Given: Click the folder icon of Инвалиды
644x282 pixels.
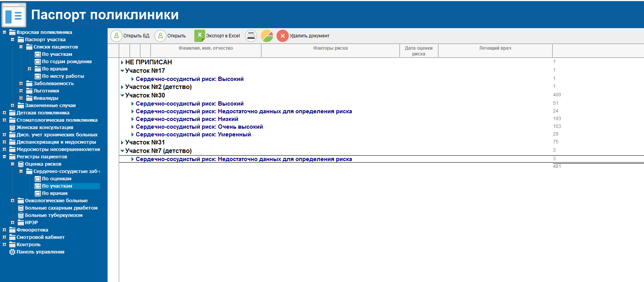Looking at the screenshot, I should point(29,98).
